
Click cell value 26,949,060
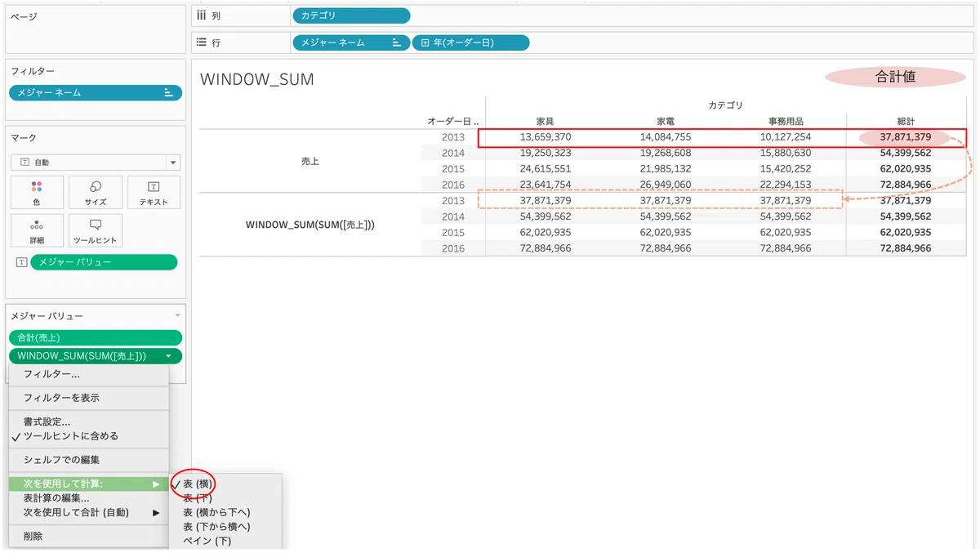tap(666, 185)
